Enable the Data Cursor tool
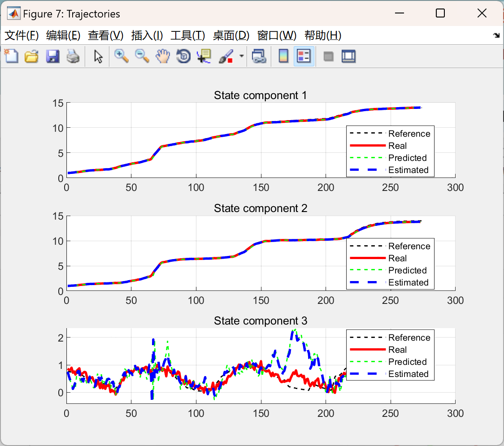 click(x=204, y=56)
